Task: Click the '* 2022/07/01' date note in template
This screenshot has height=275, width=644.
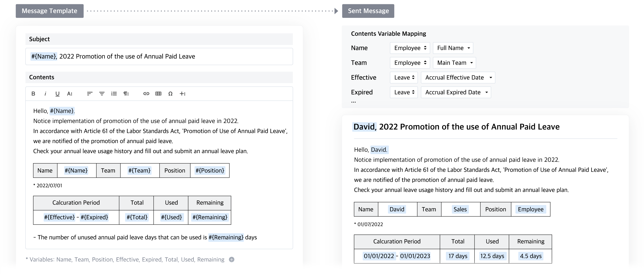Action: click(48, 185)
